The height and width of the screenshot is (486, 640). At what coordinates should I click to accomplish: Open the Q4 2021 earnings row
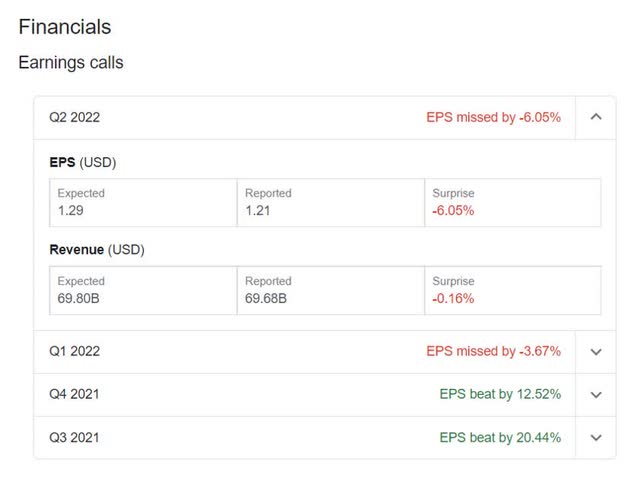(74, 395)
